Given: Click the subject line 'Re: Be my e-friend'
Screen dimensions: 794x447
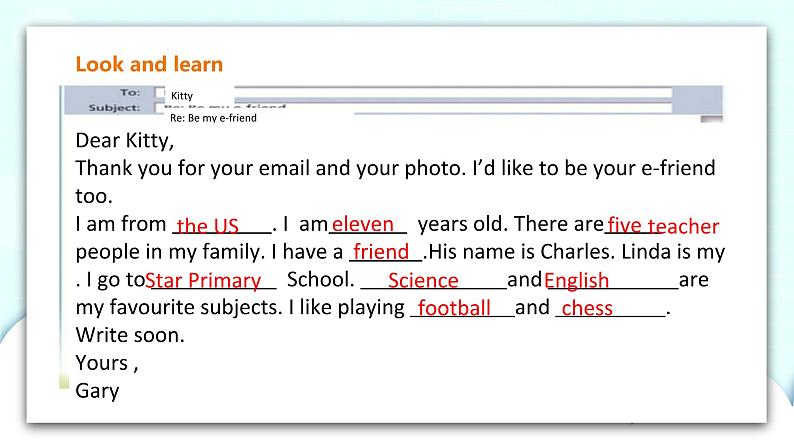Looking at the screenshot, I should (x=213, y=118).
